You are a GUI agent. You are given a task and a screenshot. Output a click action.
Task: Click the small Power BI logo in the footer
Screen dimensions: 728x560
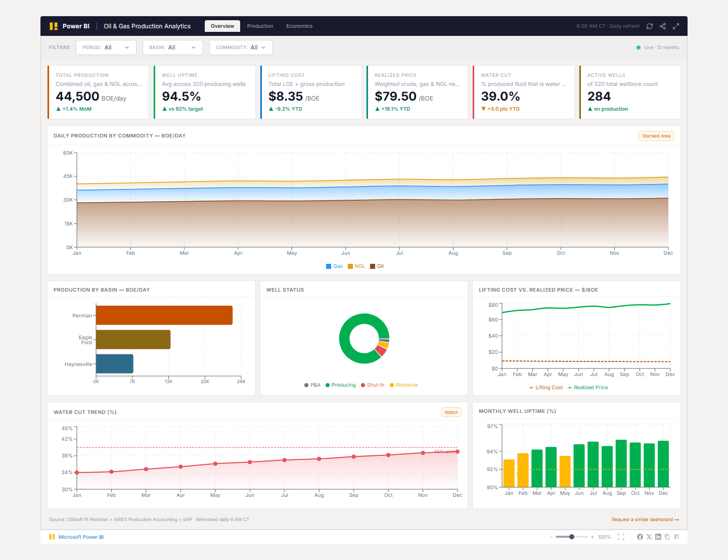[52, 537]
